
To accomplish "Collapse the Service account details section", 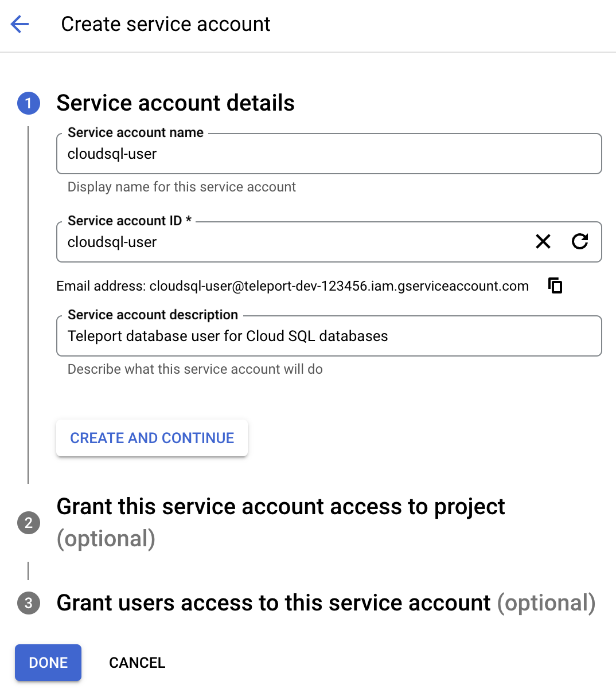I will point(175,103).
